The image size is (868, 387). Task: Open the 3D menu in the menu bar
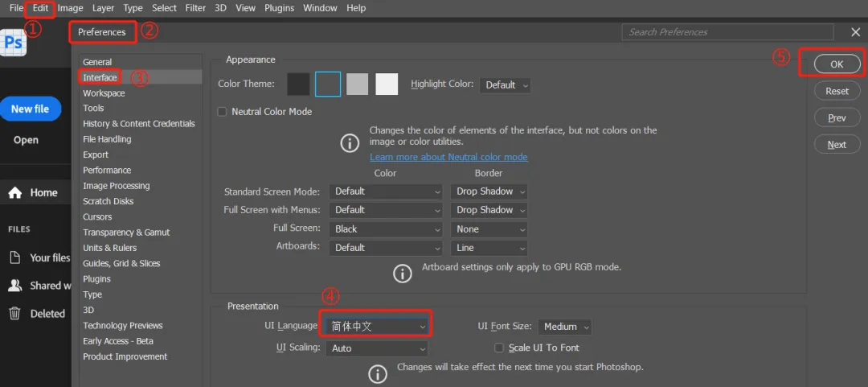pyautogui.click(x=220, y=8)
